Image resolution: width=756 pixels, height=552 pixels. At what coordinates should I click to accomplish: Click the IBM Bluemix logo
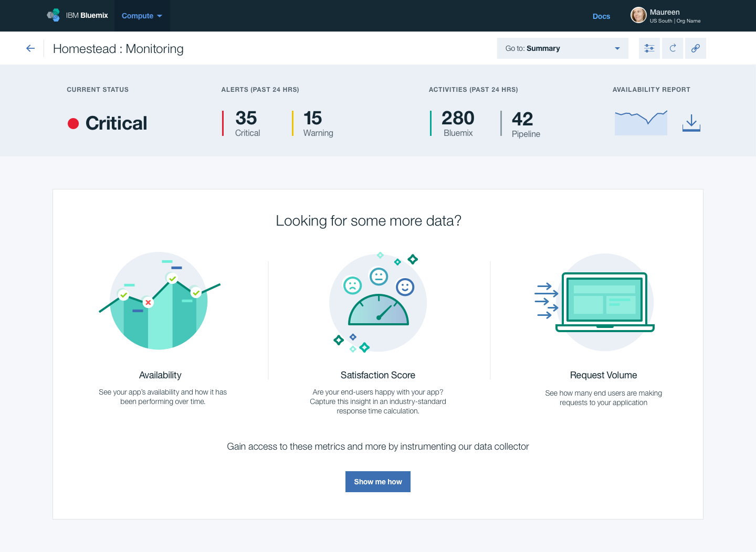tap(78, 15)
